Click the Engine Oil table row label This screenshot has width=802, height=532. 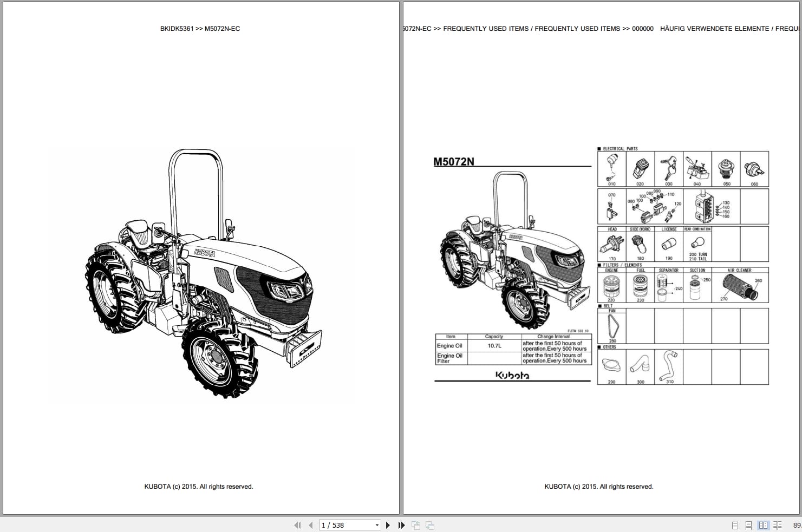(x=449, y=346)
